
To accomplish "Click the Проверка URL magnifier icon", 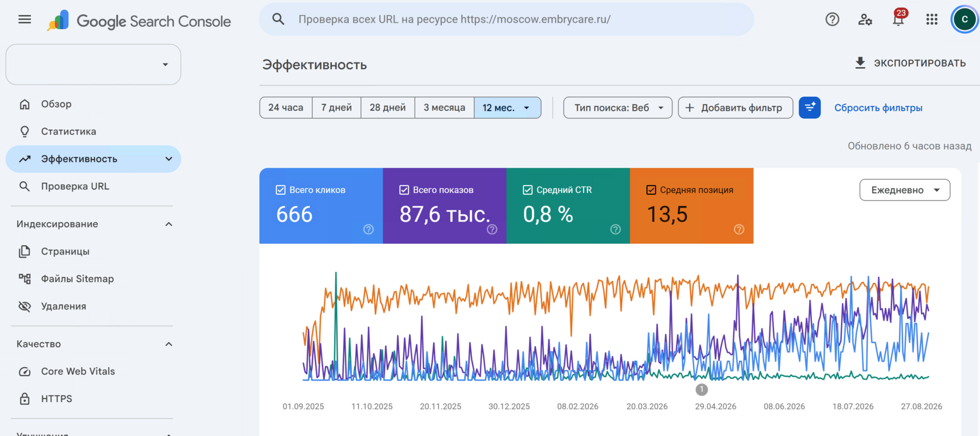I will click(24, 187).
